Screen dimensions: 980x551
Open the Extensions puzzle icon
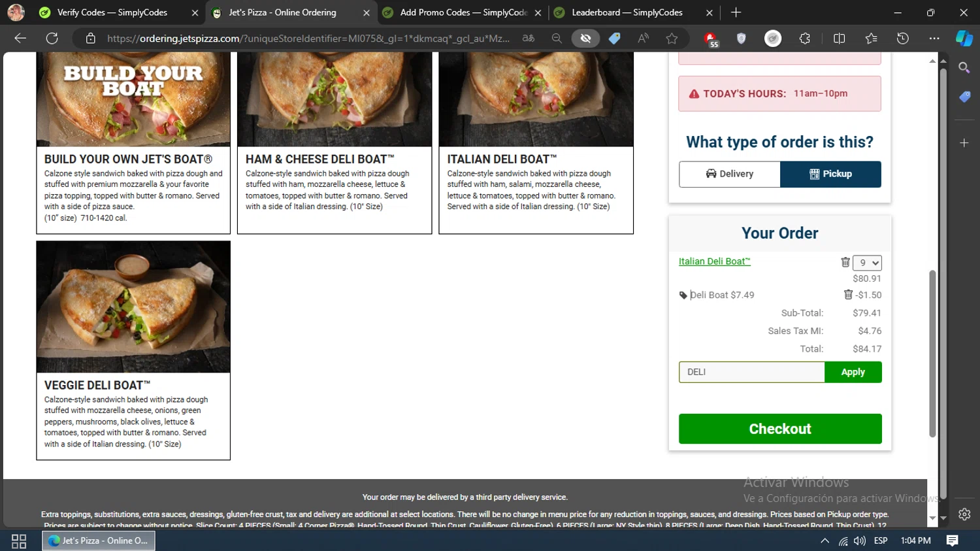[805, 39]
